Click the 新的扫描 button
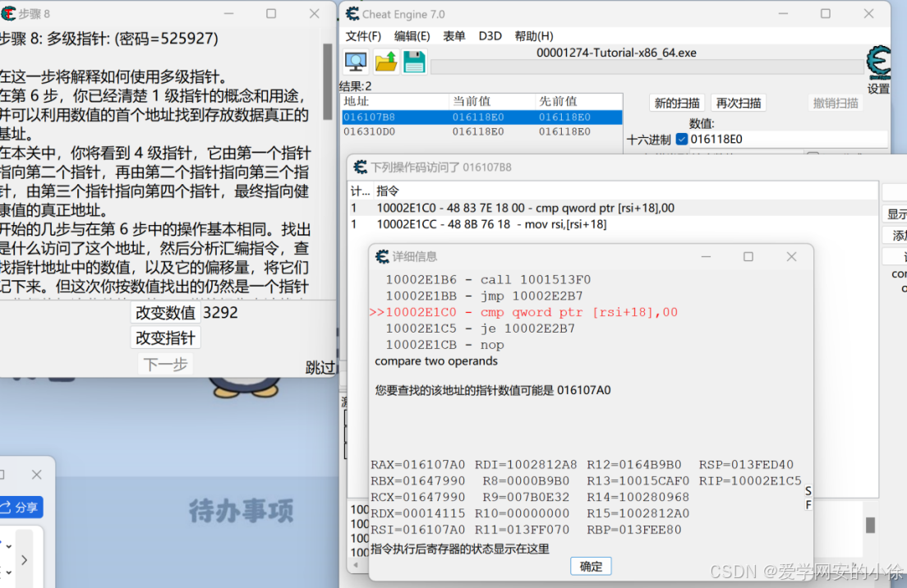Screen dimensions: 907x588 click(x=677, y=103)
